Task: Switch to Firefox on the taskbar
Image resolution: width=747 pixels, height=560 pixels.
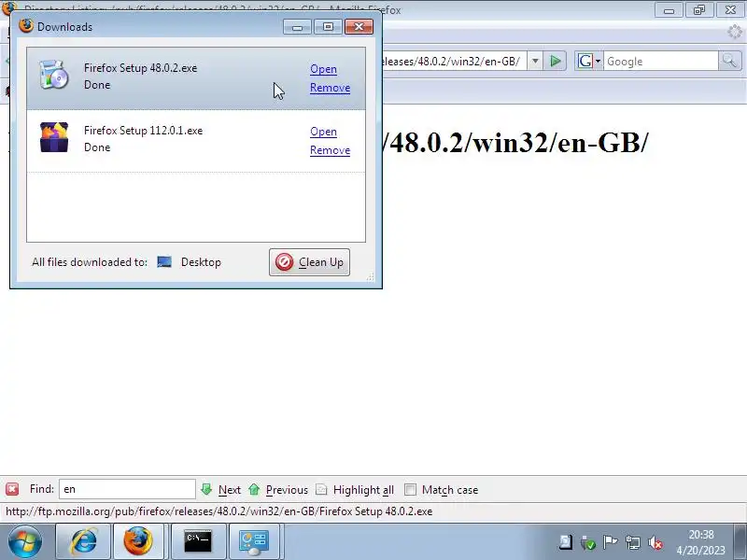Action: (138, 541)
